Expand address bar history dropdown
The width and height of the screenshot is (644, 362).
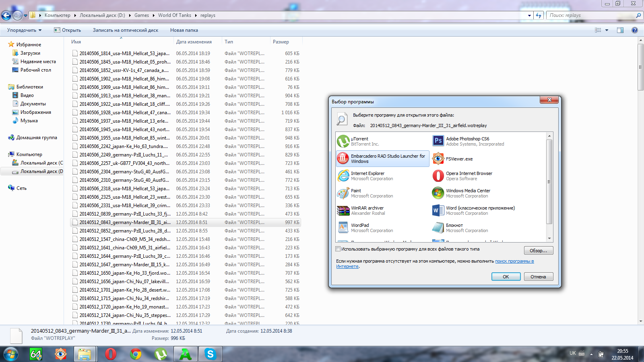tap(529, 15)
